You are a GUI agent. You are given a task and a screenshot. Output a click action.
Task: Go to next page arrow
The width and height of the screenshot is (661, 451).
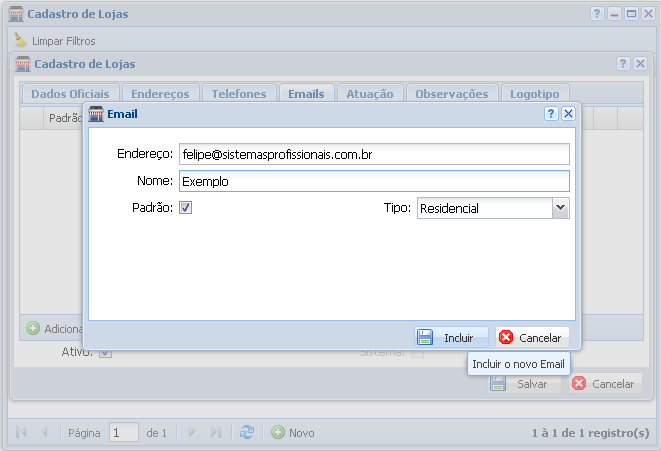point(193,433)
